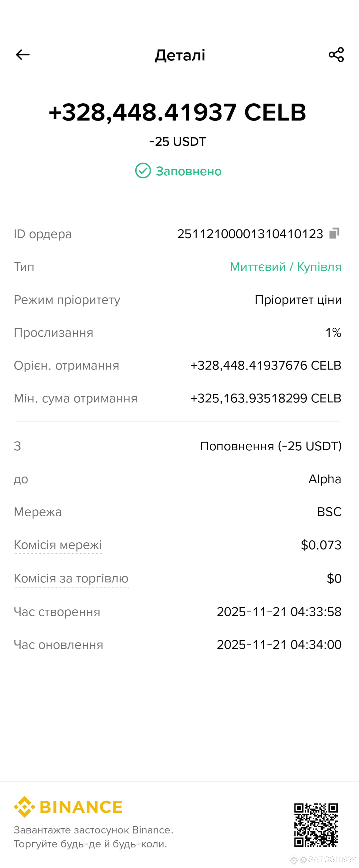Open the Комісія за торгівлю info link
The image size is (359, 868).
[71, 578]
